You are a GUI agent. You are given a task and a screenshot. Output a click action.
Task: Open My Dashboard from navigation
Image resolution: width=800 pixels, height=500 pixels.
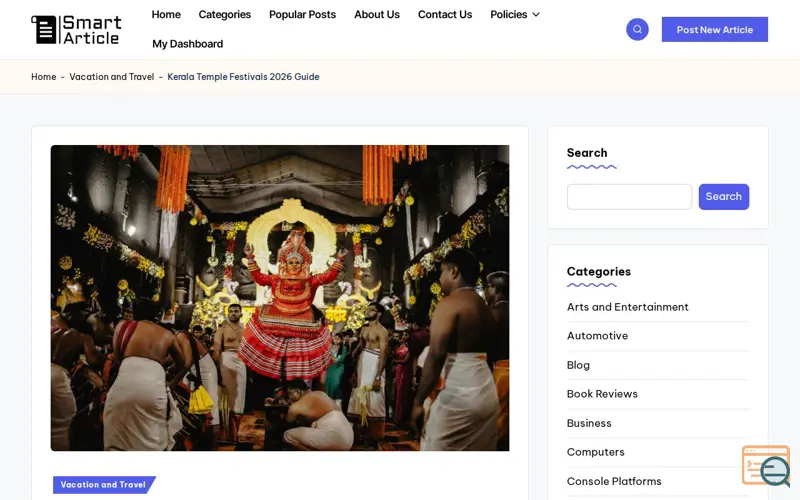pyautogui.click(x=187, y=44)
